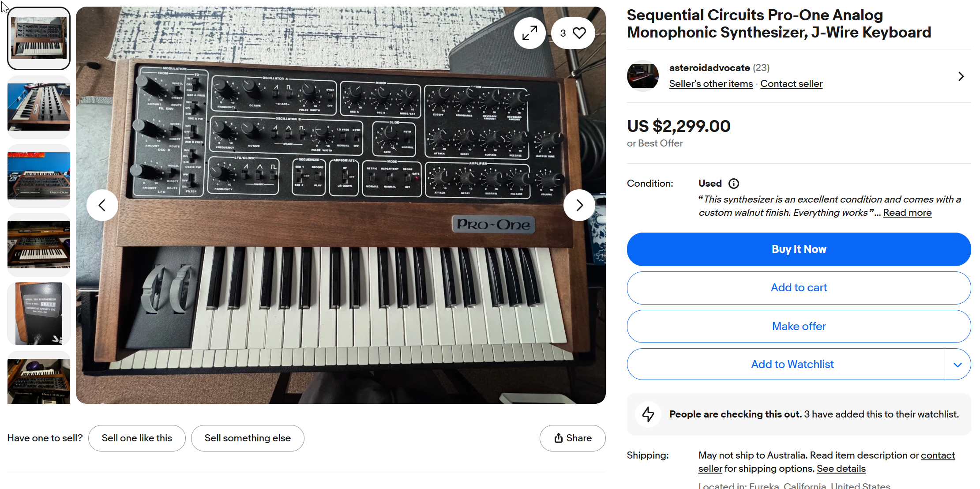Select the serial number label thumbnail
980x489 pixels.
point(39,313)
